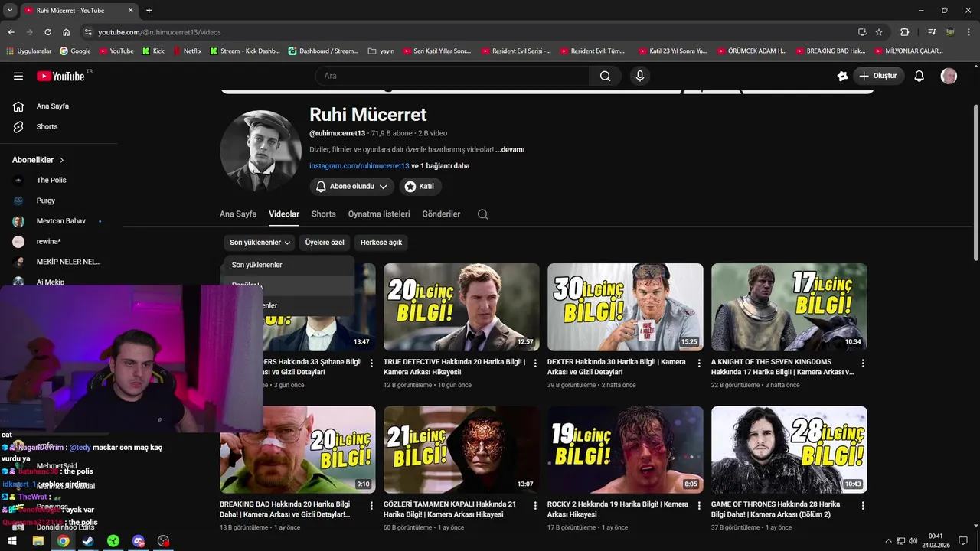
Task: Open the YouTube hamburger guide menu
Action: point(18,76)
